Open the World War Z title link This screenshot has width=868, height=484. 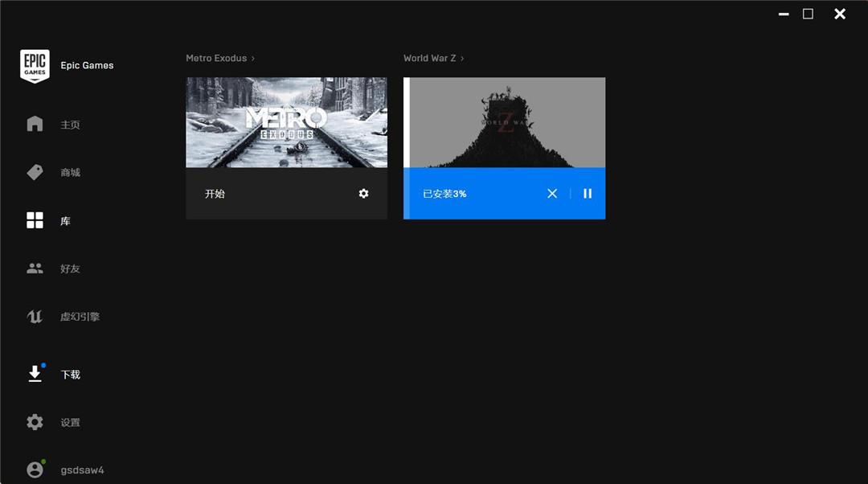[x=429, y=58]
